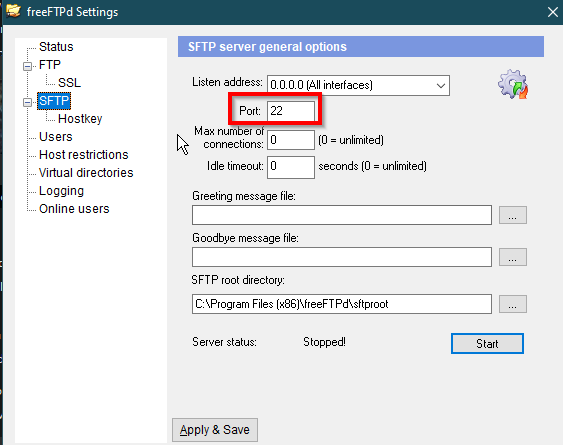Click the Goodbye message file field

click(x=342, y=257)
